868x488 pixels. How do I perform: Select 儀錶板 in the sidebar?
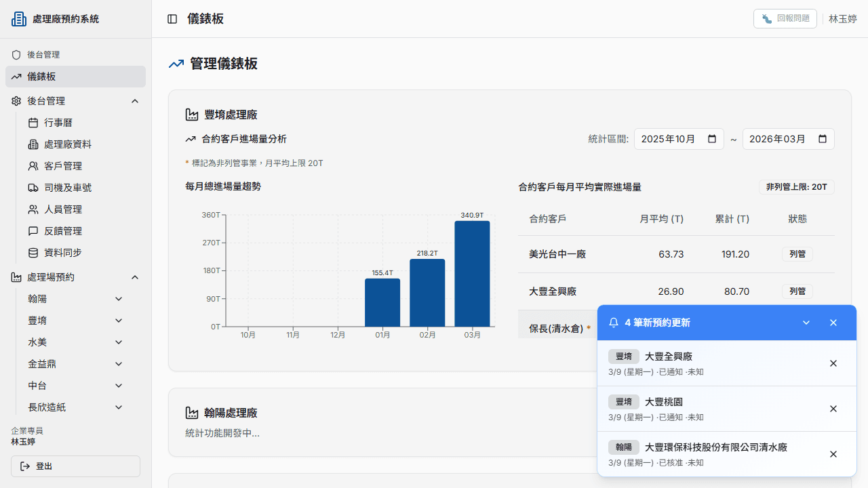coord(75,77)
